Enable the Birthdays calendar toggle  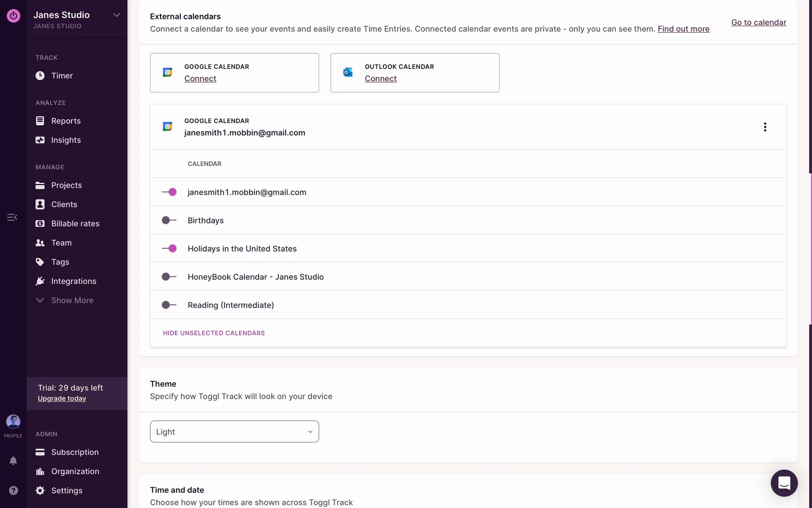tap(169, 220)
